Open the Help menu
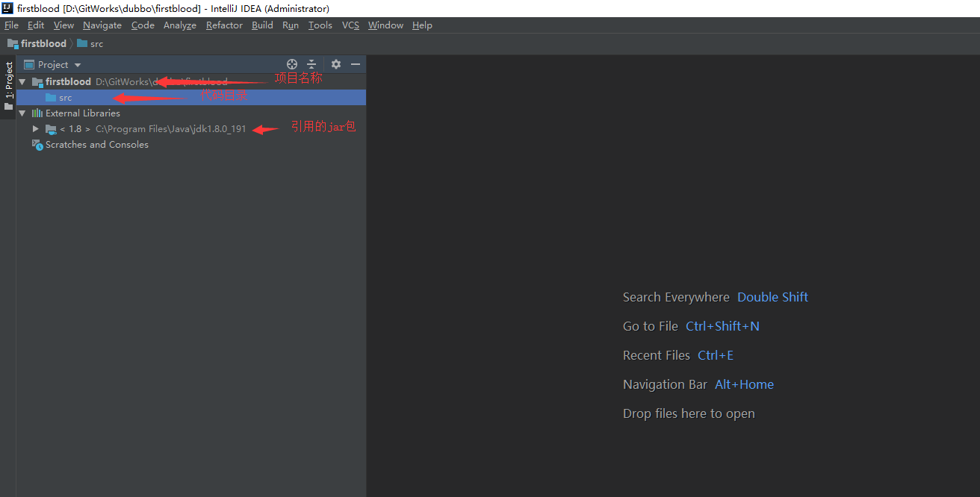 pos(422,25)
